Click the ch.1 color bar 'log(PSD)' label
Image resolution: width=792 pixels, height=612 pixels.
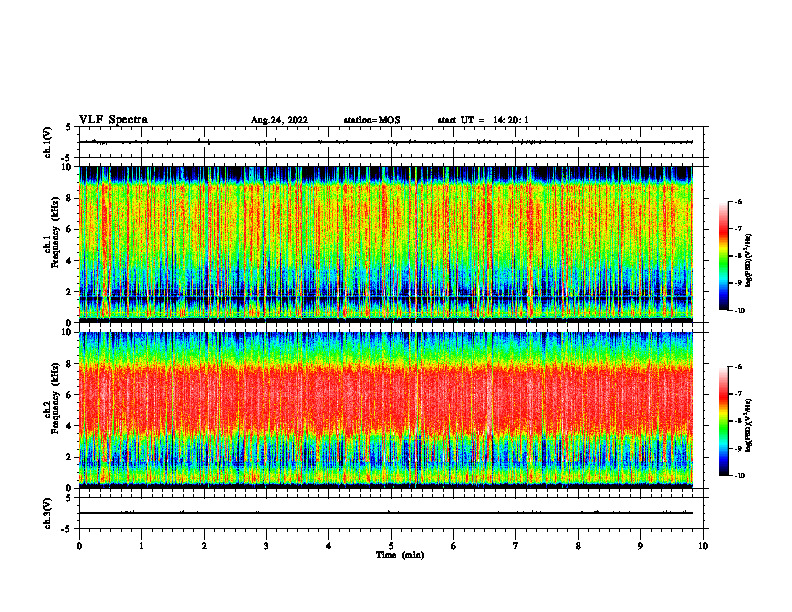(748, 261)
